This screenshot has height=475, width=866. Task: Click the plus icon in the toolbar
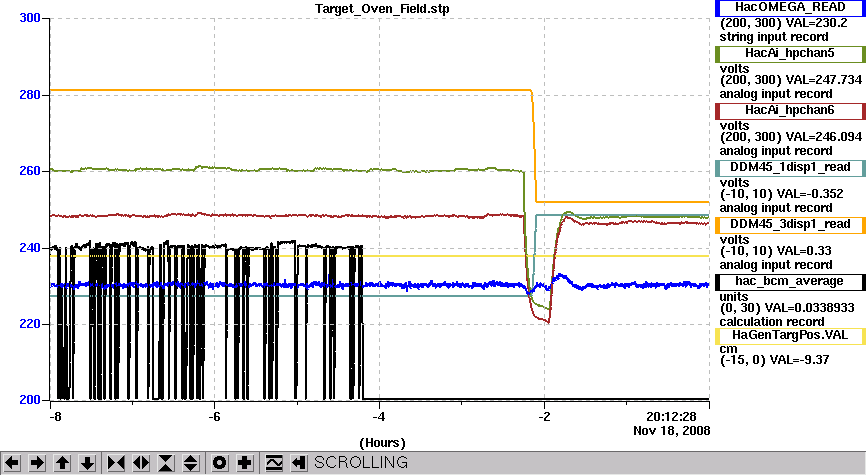(245, 463)
